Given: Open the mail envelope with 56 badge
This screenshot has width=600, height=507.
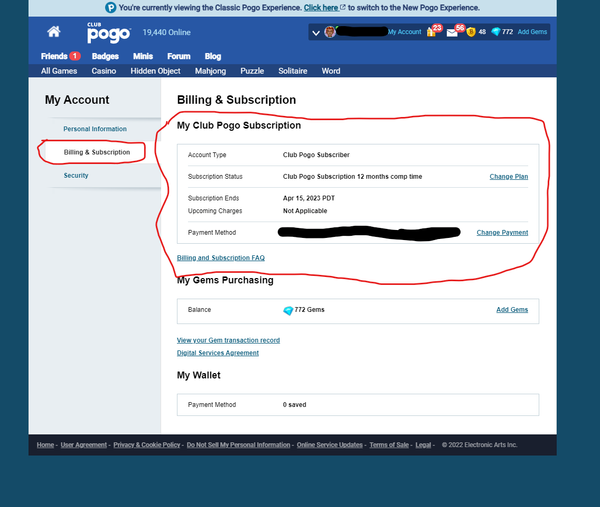Looking at the screenshot, I should point(452,33).
